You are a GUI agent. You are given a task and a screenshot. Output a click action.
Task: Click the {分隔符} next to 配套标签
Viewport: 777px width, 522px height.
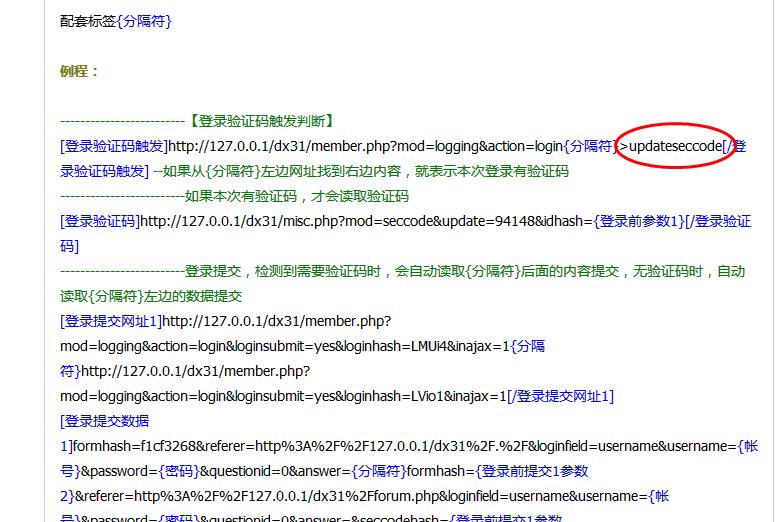pos(145,21)
